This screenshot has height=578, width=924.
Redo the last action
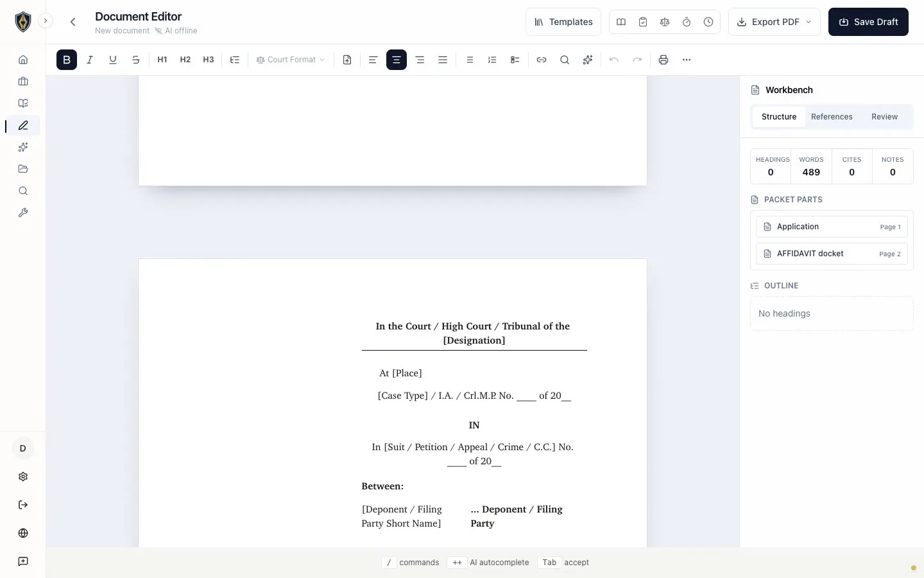(637, 60)
